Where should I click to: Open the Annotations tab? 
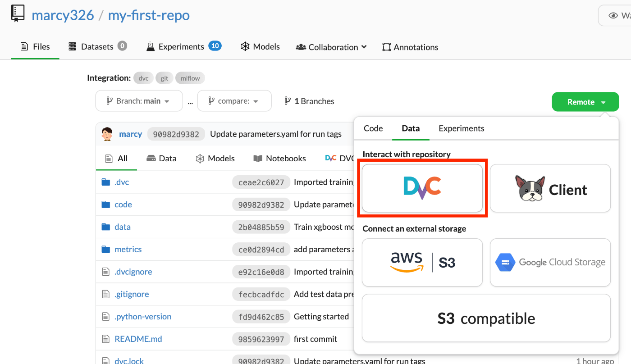click(410, 47)
